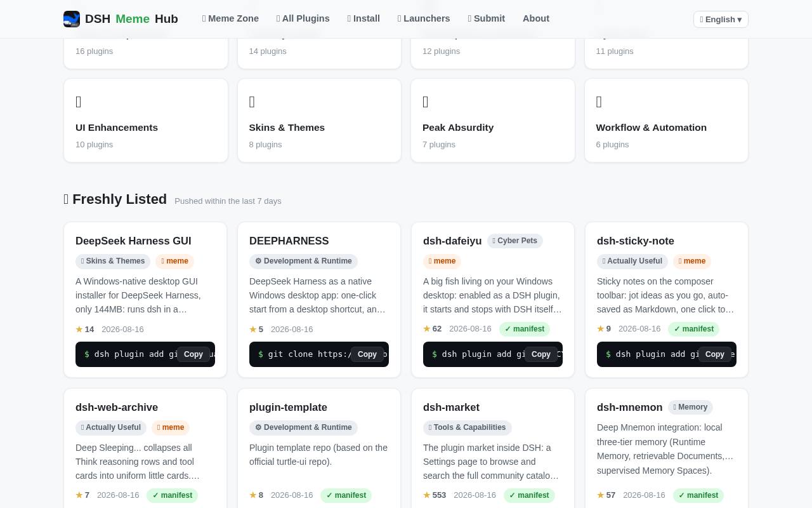Click the "16 plugins" count text
This screenshot has height=508, width=812.
pos(95,51)
